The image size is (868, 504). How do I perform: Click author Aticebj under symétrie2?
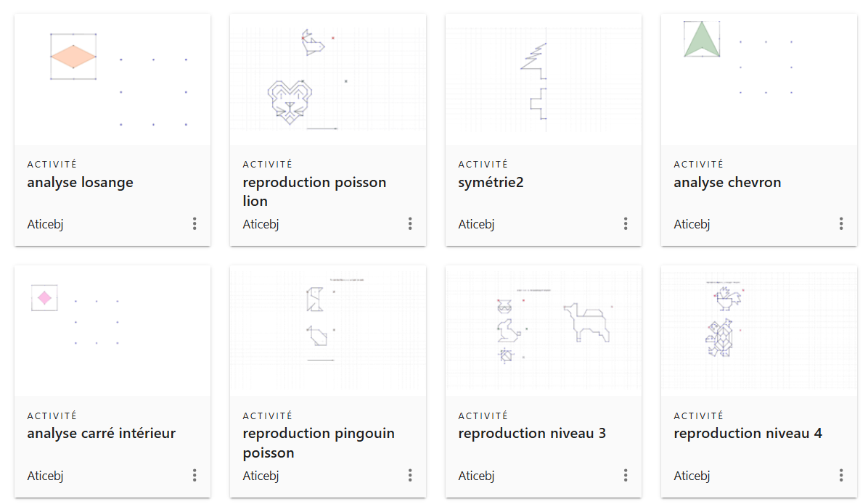point(476,224)
